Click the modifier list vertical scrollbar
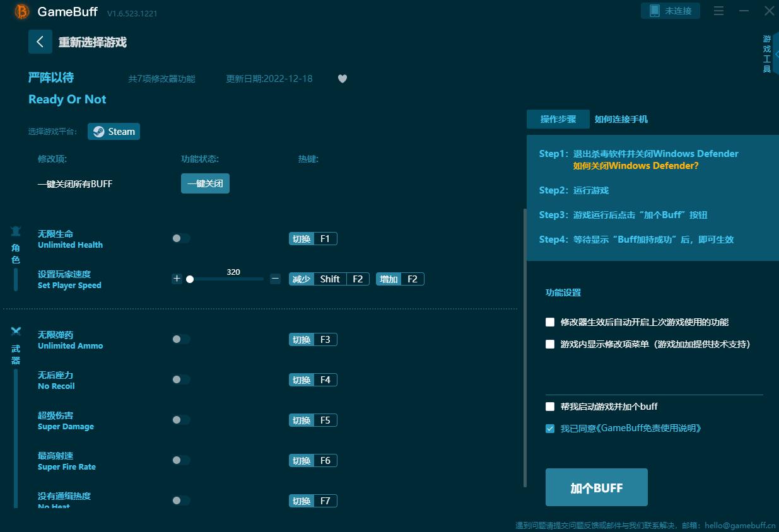The image size is (779, 532). point(524,348)
